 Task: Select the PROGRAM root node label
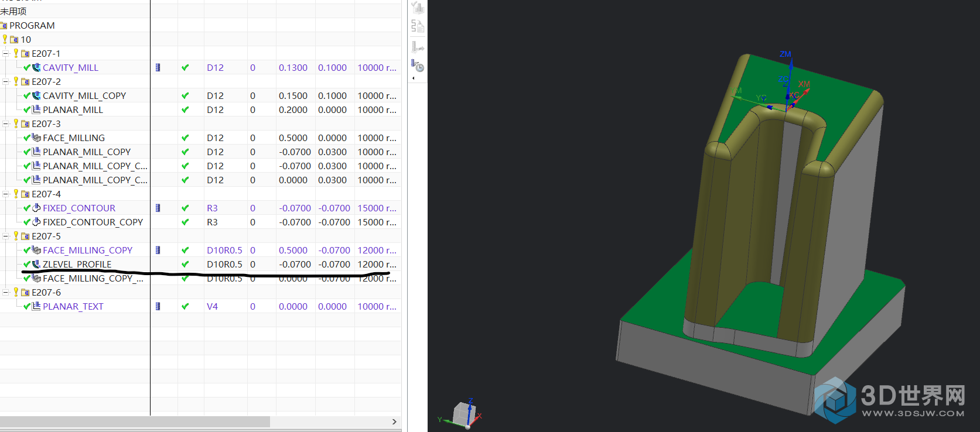click(x=32, y=25)
